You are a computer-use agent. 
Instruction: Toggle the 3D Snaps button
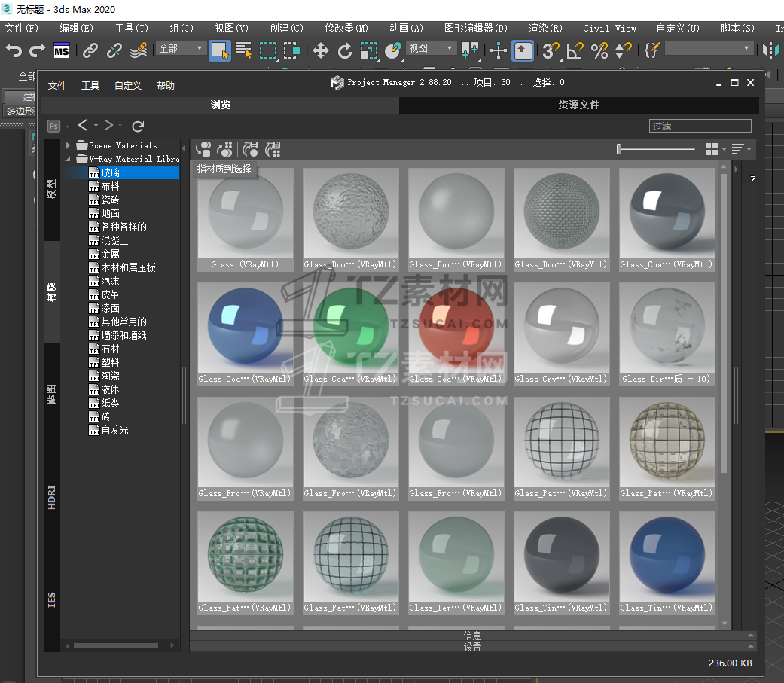pyautogui.click(x=551, y=51)
